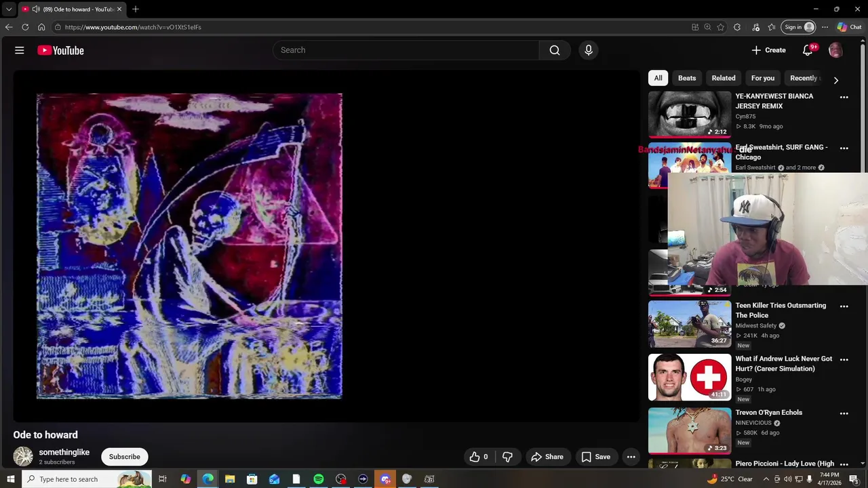
Task: Open What if Andrew Luck Never Got Hurt
Action: tap(784, 364)
